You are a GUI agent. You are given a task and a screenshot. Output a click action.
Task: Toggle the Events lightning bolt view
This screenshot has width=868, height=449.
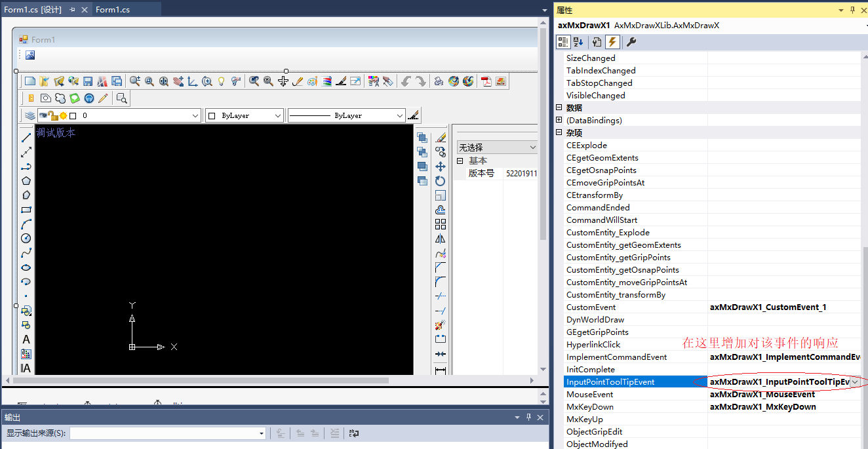click(612, 42)
